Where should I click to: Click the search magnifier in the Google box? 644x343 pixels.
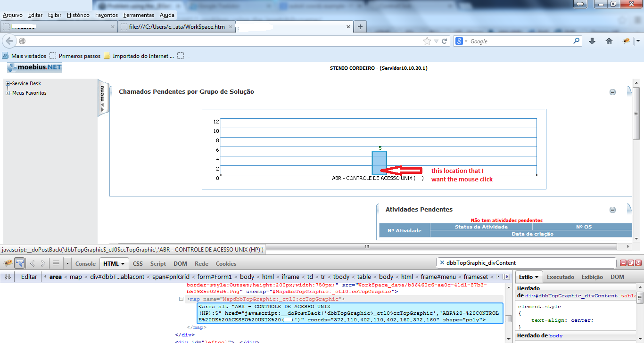pyautogui.click(x=577, y=41)
